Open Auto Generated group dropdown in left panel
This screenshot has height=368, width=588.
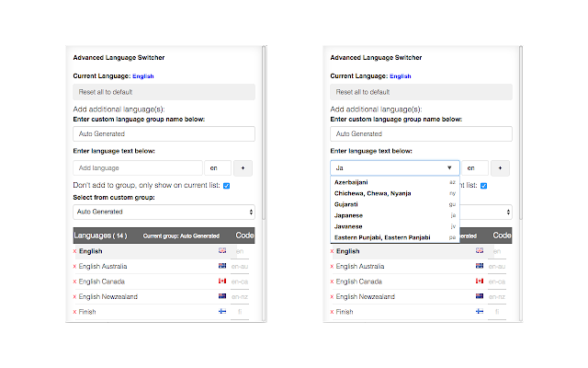tap(164, 212)
